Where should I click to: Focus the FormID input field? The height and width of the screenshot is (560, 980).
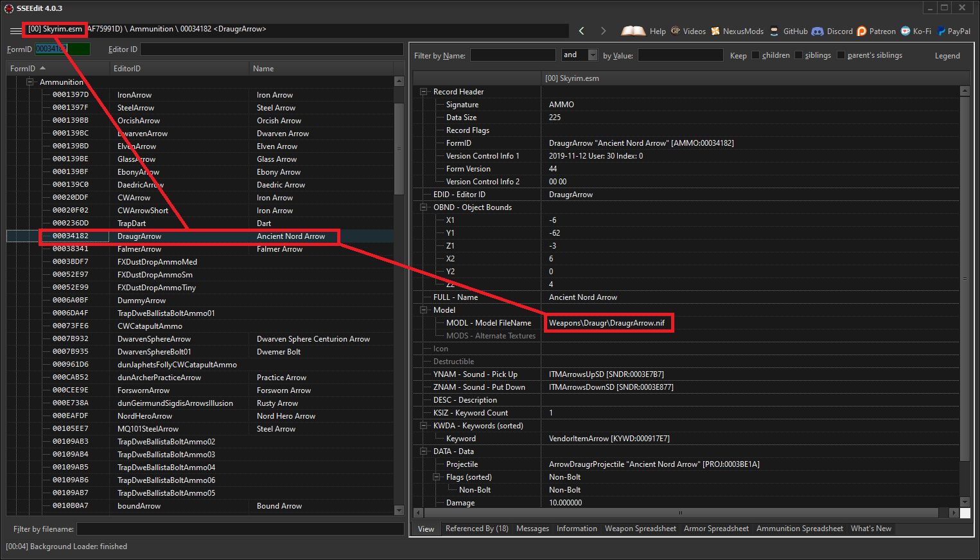coord(62,49)
